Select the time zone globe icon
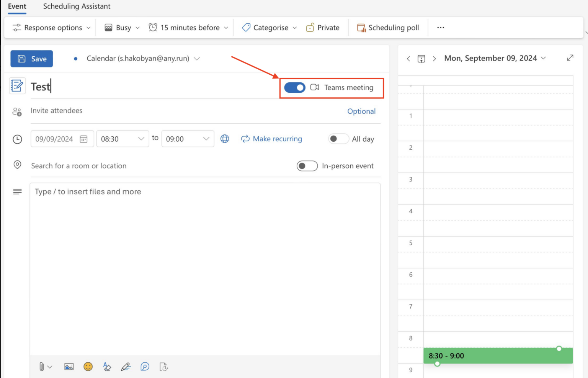 [x=225, y=139]
